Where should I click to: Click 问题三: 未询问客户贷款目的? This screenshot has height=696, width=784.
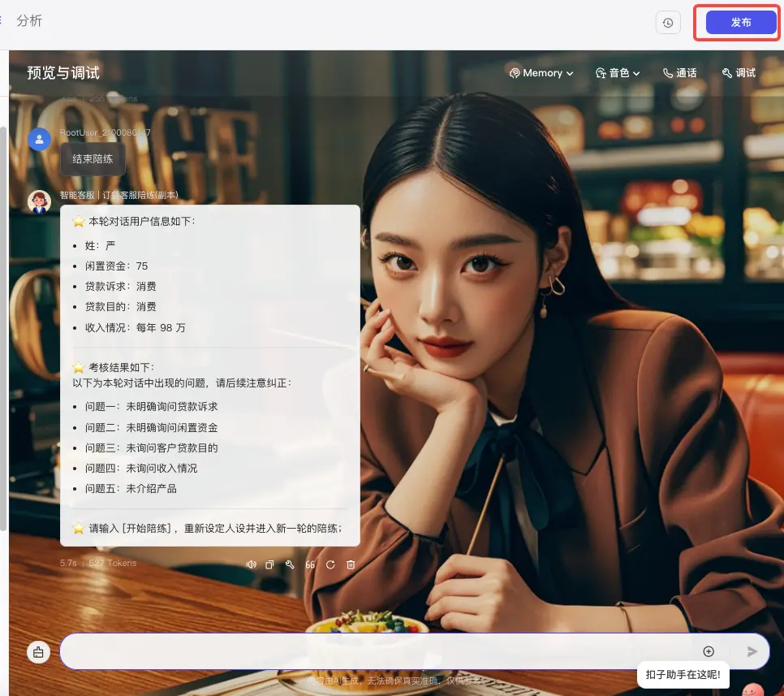pos(152,447)
